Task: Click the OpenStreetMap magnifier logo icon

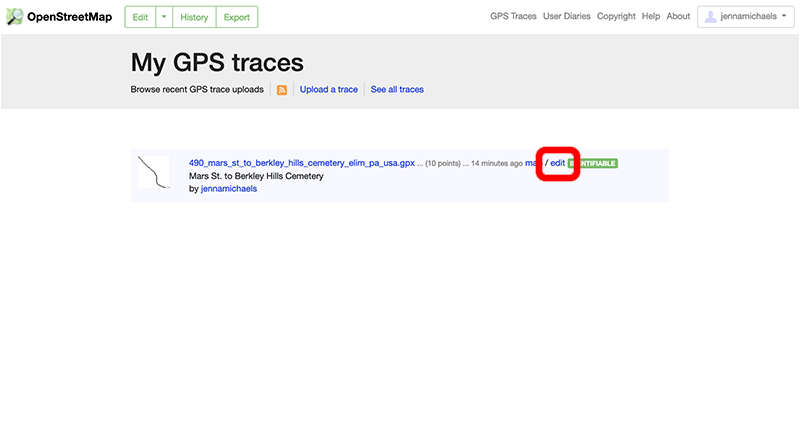Action: point(14,17)
